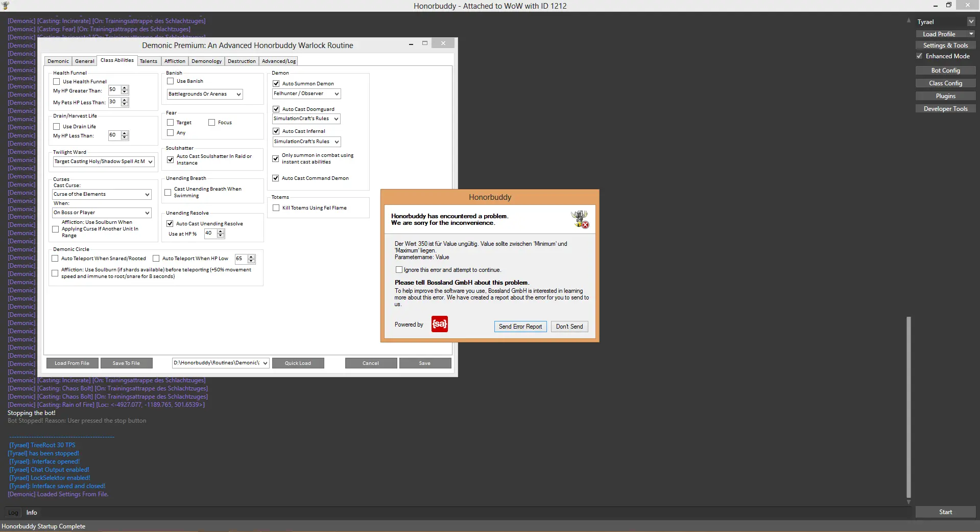Open Doomguard SimulationCraft's Rules dropdown
Screen dimensions: 980x532
(x=306, y=119)
